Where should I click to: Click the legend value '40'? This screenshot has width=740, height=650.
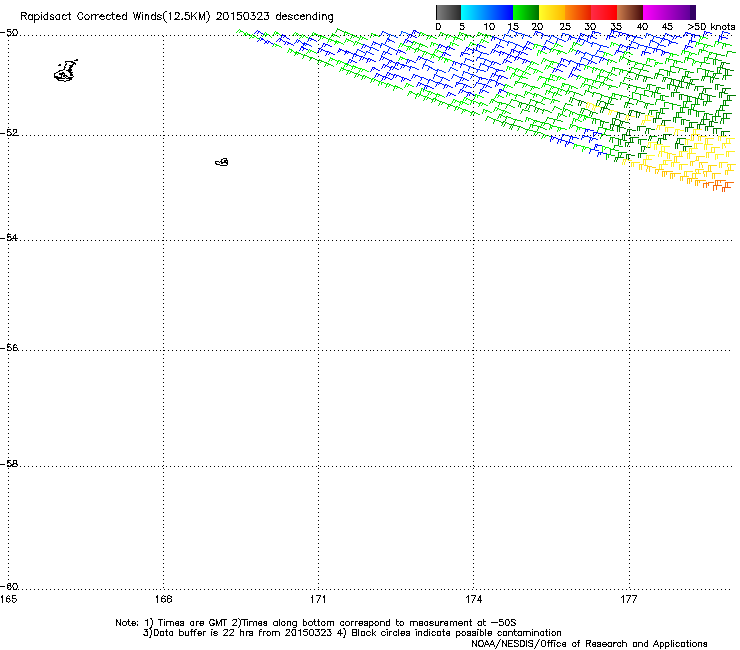tap(642, 27)
